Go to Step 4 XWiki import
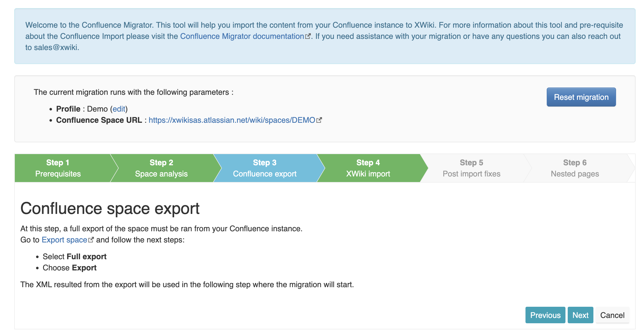The image size is (644, 335). 368,168
